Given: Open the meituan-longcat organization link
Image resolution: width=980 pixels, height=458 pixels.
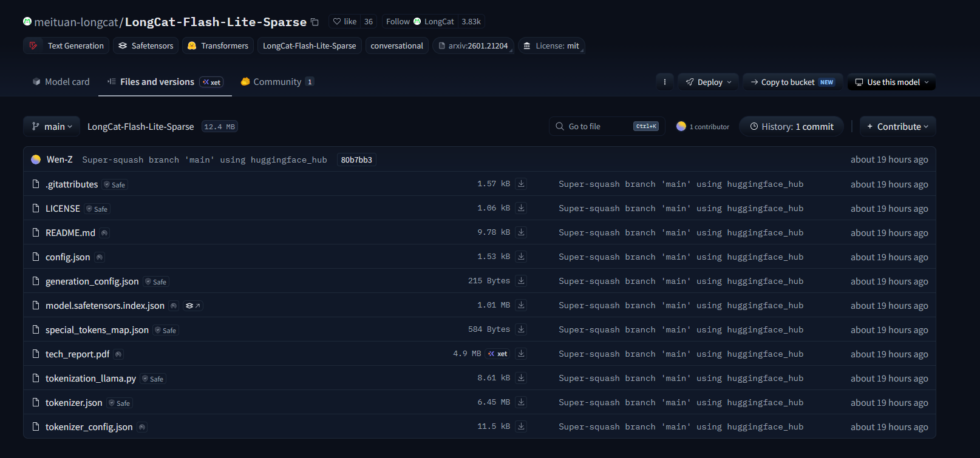Looking at the screenshot, I should point(76,22).
